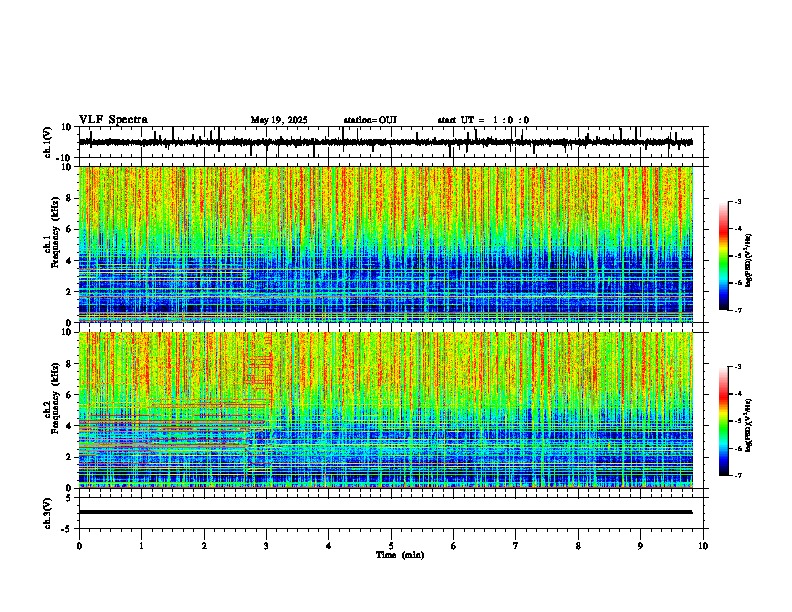Viewport: 792px width, 612px height.
Task: Click the "5" tick on ch.3(V) axis
Action: (x=70, y=498)
